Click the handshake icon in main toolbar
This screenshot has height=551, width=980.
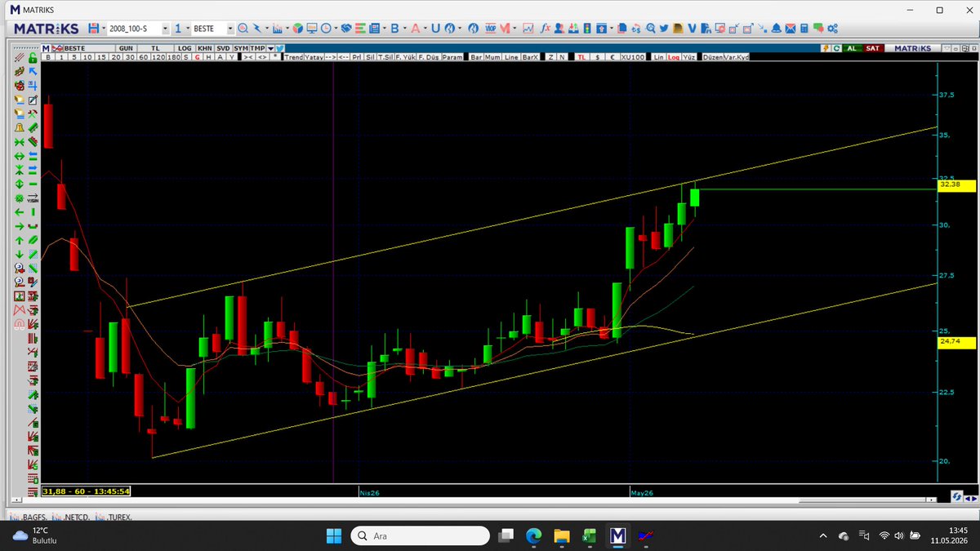point(346,29)
